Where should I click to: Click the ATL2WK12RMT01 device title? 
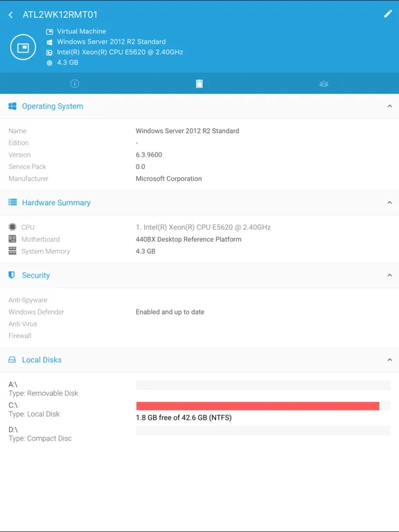(60, 15)
